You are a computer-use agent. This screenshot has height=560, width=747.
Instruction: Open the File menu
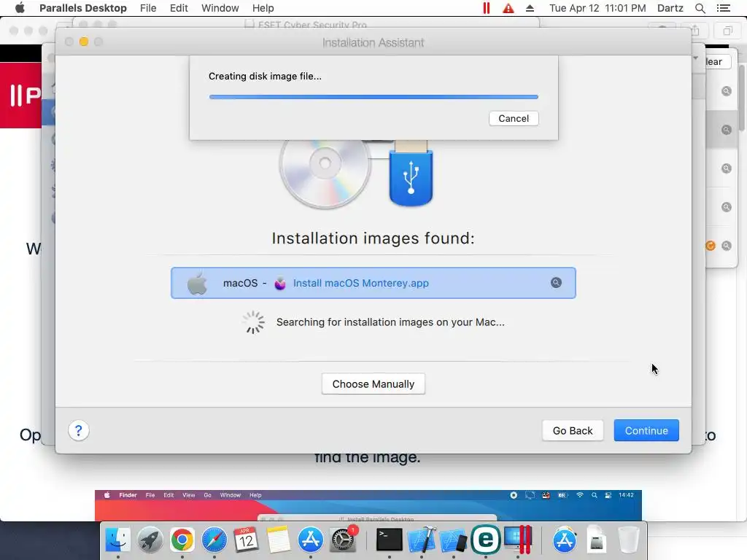148,8
